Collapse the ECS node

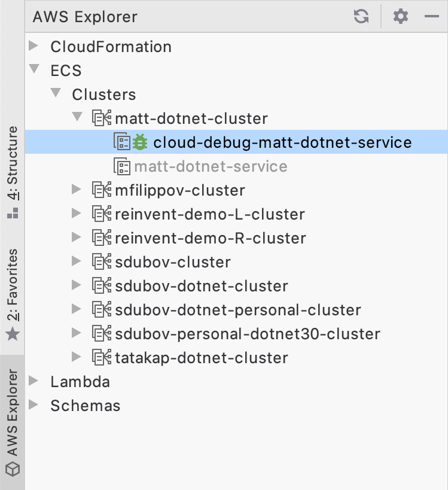tap(34, 69)
